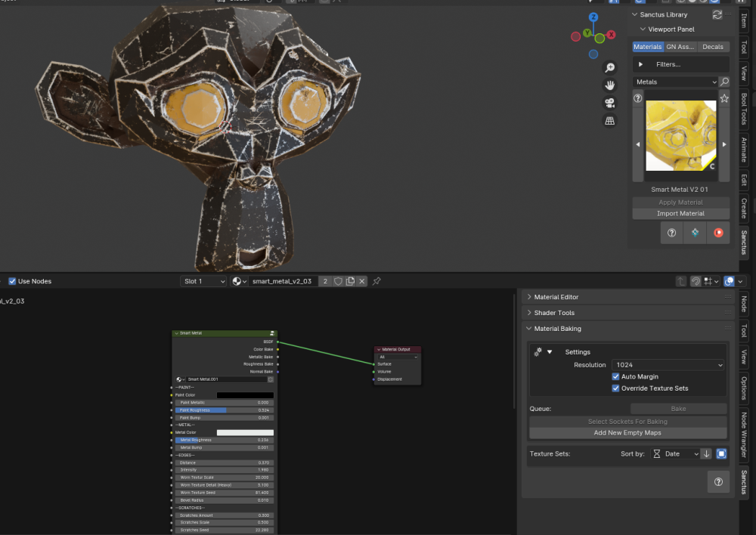Switch to the Decals tab
This screenshot has width=756, height=535.
(x=713, y=47)
